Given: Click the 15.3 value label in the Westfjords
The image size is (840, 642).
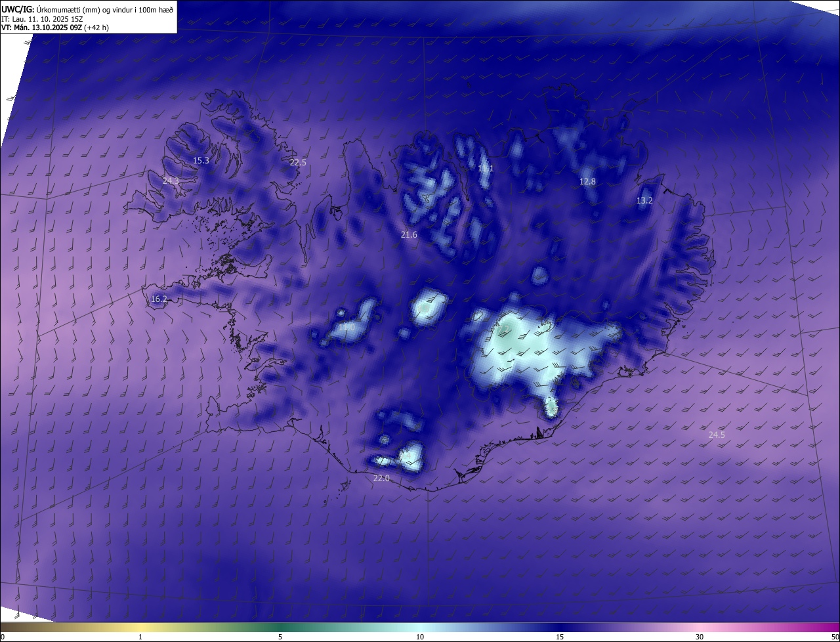Looking at the screenshot, I should tap(201, 161).
